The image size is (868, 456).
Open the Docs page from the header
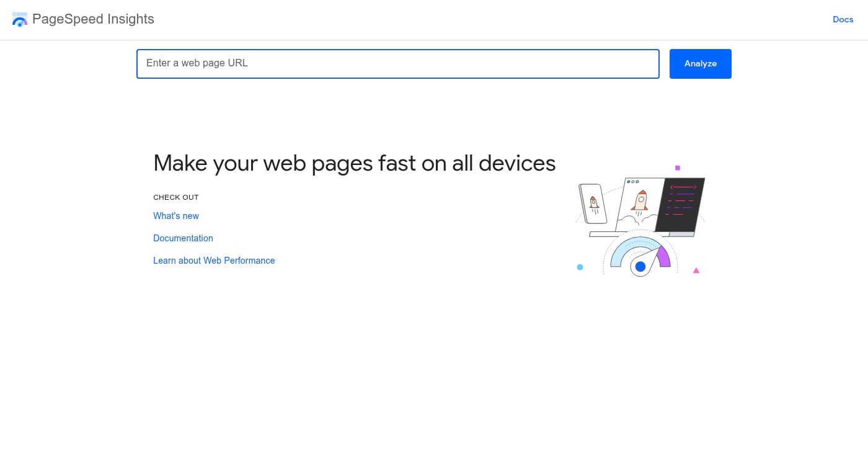pyautogui.click(x=843, y=19)
